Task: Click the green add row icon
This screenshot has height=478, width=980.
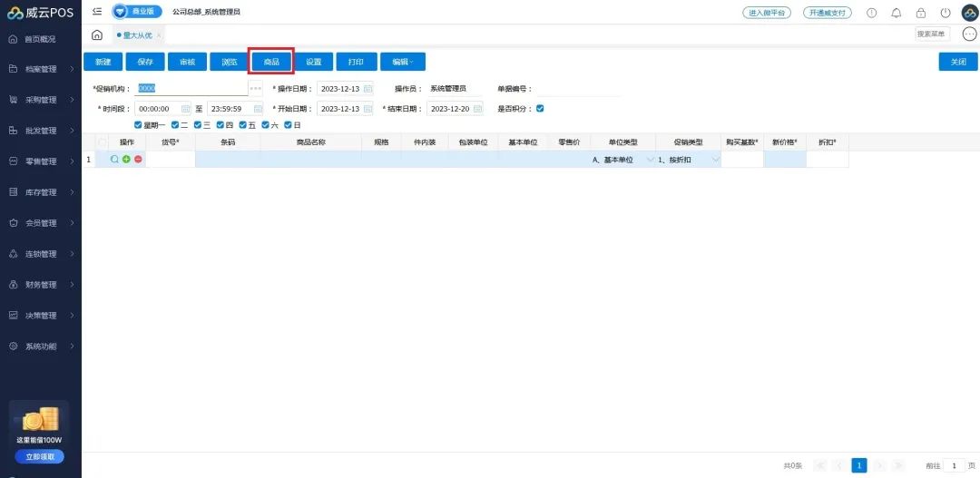Action: 126,160
